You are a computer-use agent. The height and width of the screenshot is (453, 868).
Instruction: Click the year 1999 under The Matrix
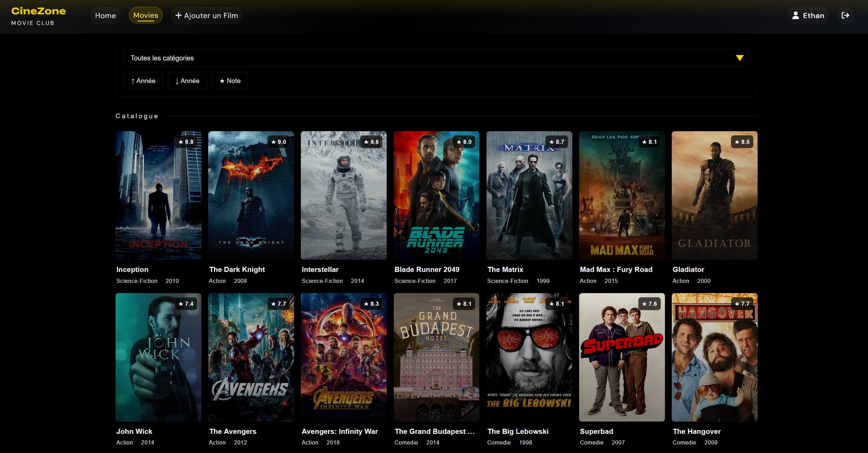click(x=543, y=281)
